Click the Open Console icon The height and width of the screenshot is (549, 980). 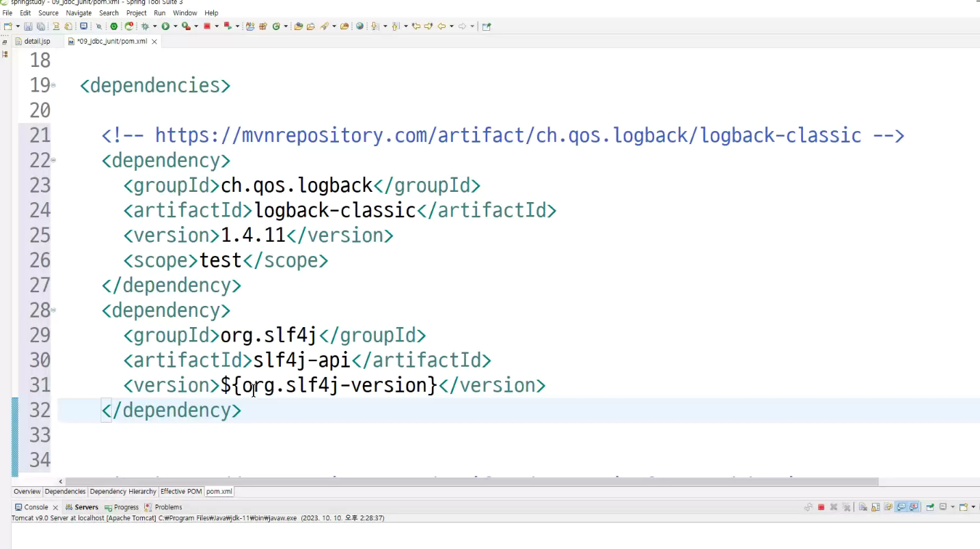pos(963,507)
